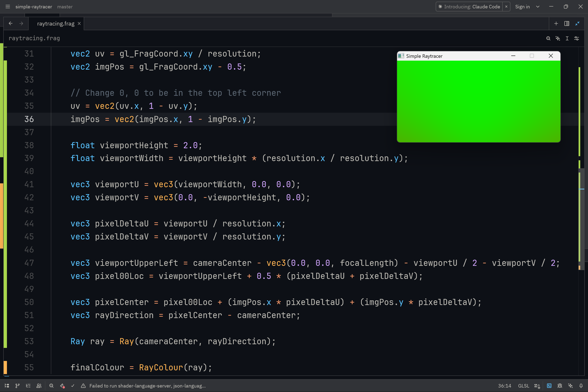The height and width of the screenshot is (392, 588).
Task: Open the hamburger application menu
Action: point(8,7)
